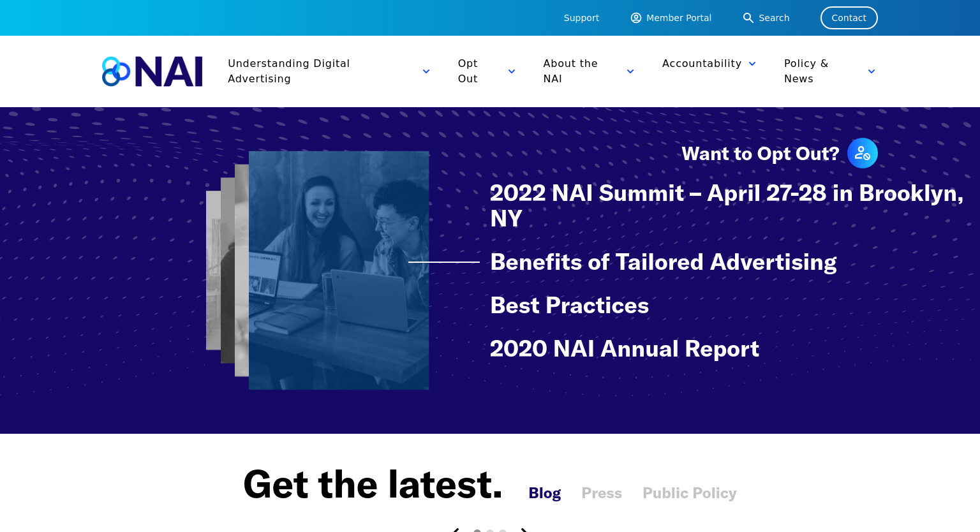Go to Member Portal link

[x=679, y=18]
